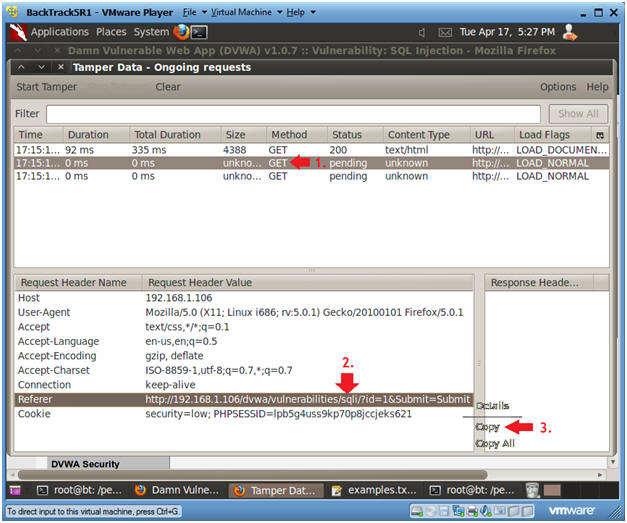Choose Copy All from the context menu

coord(495,443)
